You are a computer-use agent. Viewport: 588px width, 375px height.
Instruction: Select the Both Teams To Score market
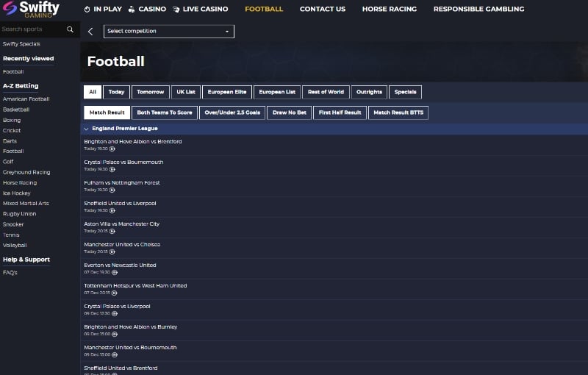point(165,113)
